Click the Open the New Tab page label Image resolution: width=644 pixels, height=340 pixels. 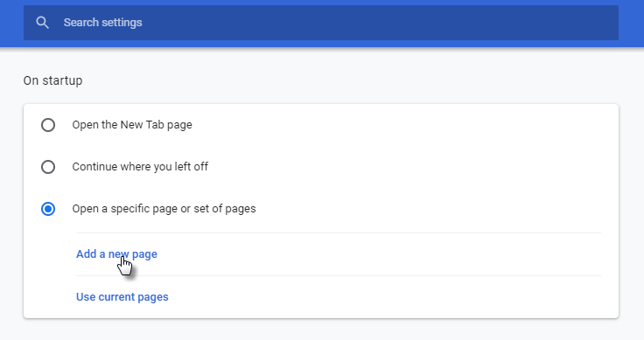click(x=132, y=125)
